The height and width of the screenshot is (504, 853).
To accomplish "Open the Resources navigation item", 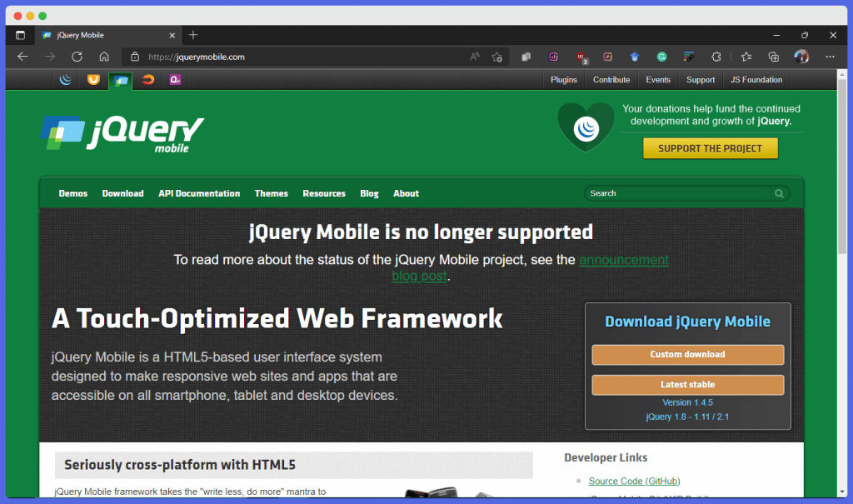I will click(324, 194).
